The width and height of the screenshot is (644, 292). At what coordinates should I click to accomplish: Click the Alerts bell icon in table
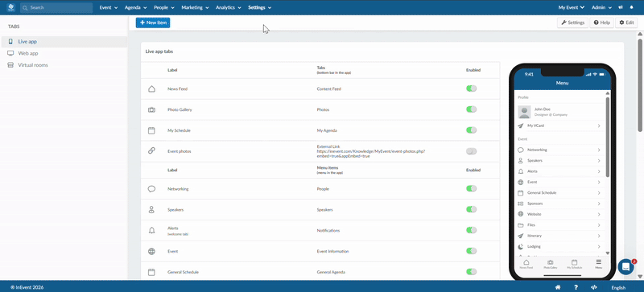151,230
